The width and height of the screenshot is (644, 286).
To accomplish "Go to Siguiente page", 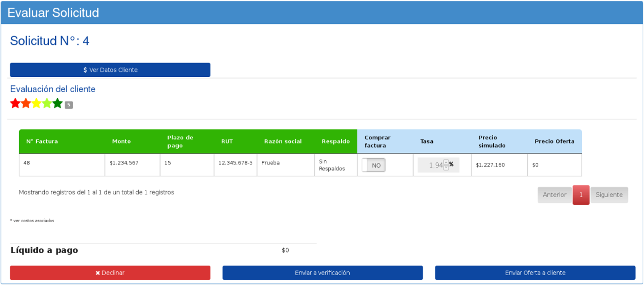I will 609,195.
